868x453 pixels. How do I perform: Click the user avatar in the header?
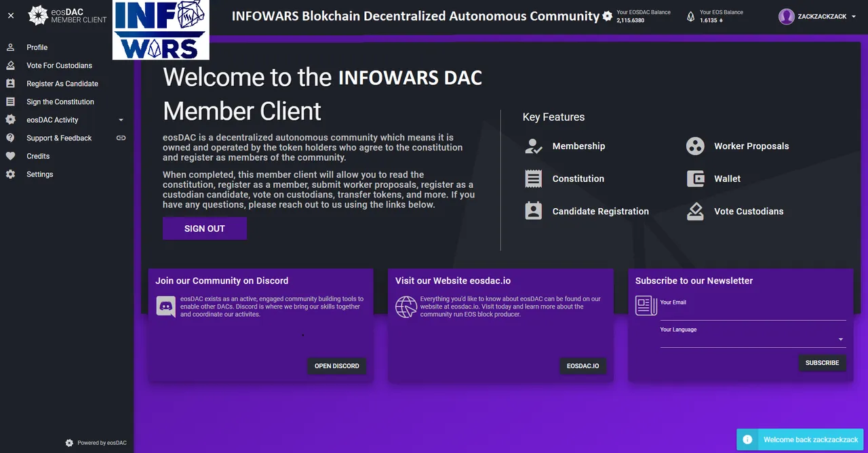787,16
